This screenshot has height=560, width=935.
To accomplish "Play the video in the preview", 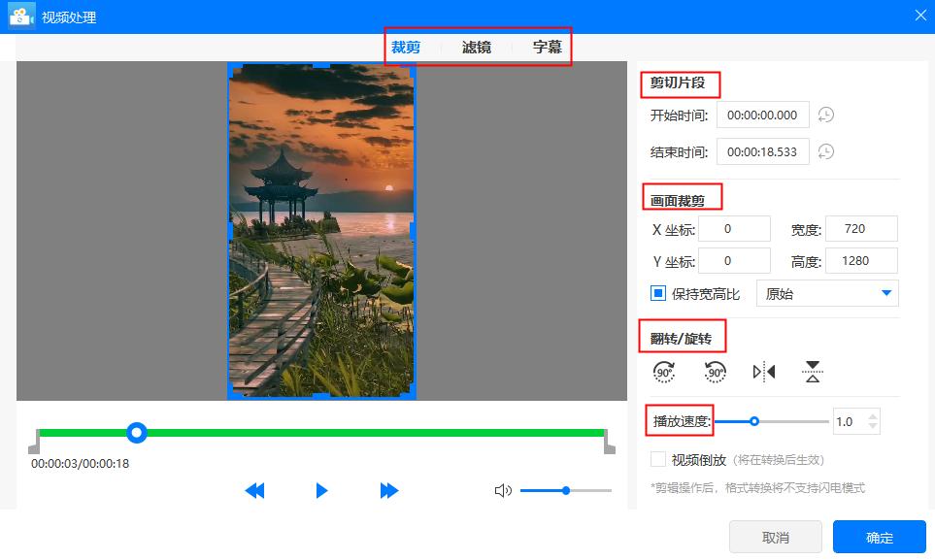I will pyautogui.click(x=321, y=490).
